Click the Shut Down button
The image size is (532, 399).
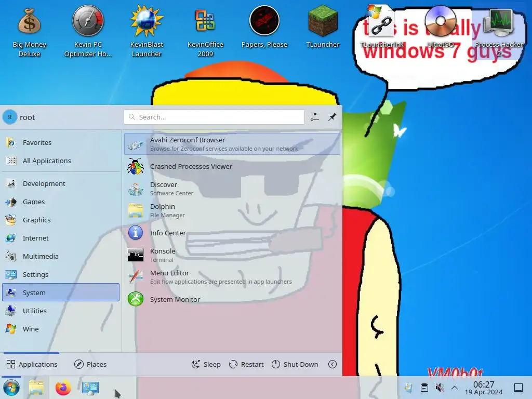coord(295,364)
